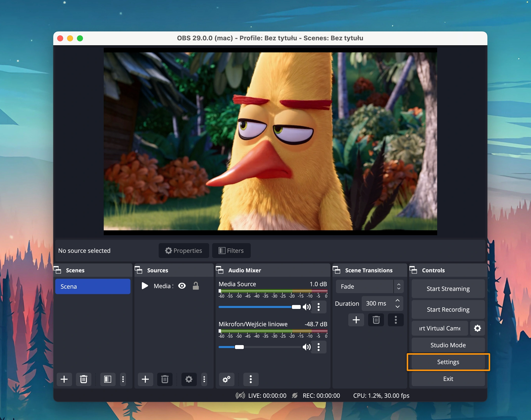The image size is (531, 420).
Task: Select the Scena scene item
Action: coord(93,286)
